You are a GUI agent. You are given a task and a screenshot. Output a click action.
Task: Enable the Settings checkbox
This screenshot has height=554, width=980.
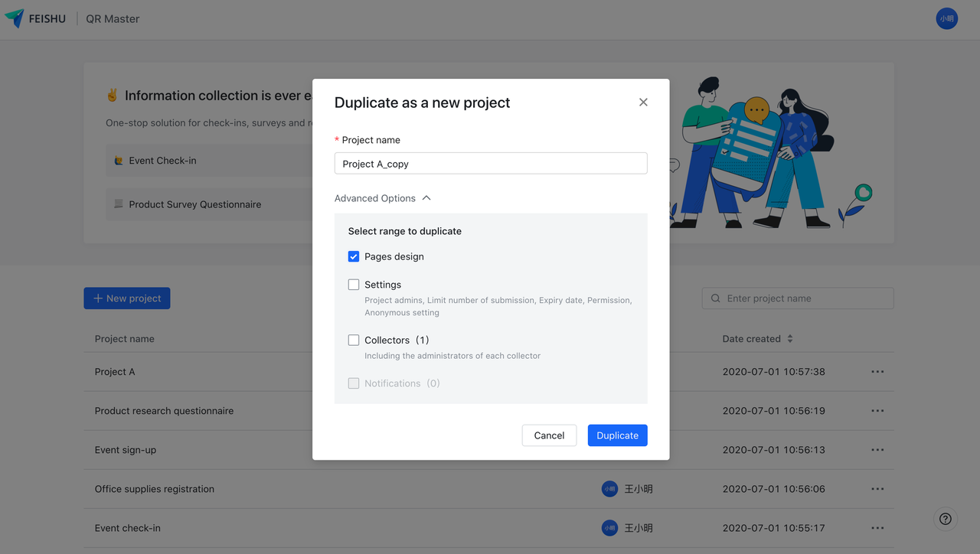(354, 285)
